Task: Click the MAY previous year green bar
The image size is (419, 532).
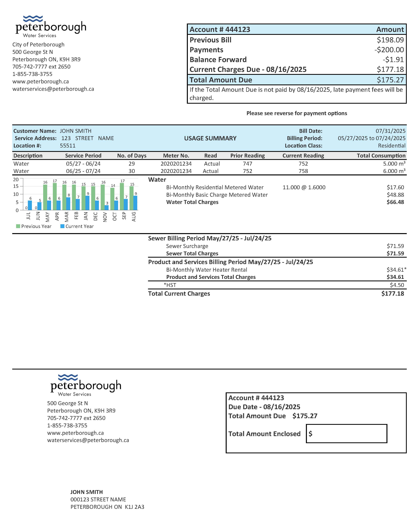Action: pos(45,198)
